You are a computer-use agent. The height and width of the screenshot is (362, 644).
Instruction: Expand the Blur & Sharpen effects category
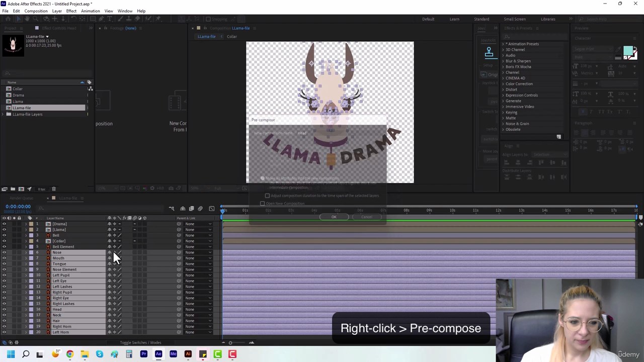coord(503,61)
